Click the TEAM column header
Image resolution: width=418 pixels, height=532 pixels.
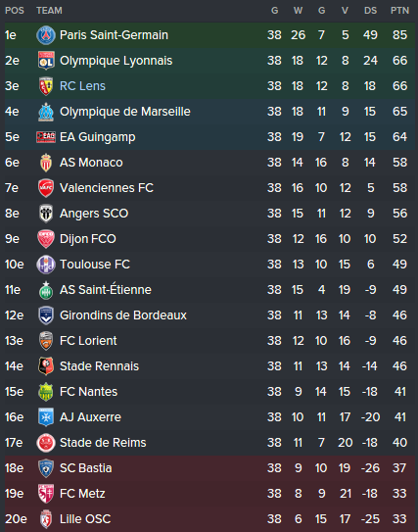point(50,11)
